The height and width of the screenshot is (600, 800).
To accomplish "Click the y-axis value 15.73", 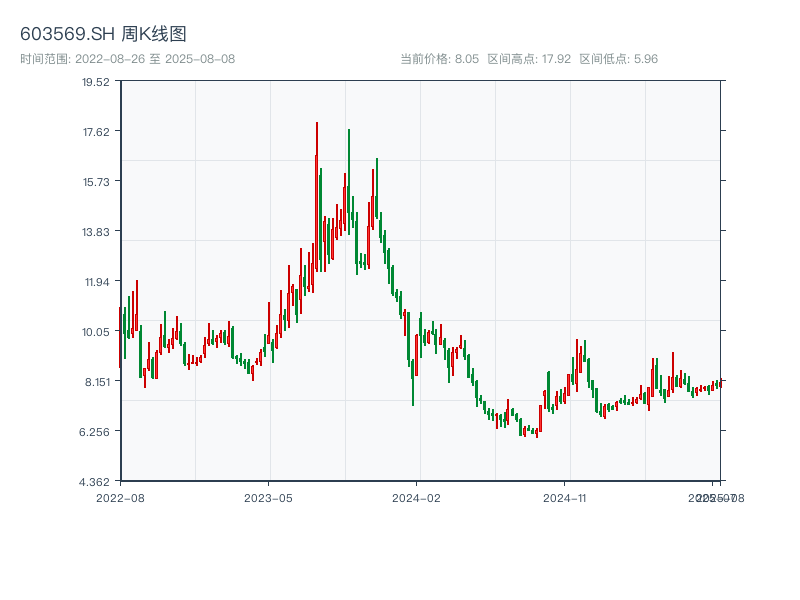I will click(96, 182).
